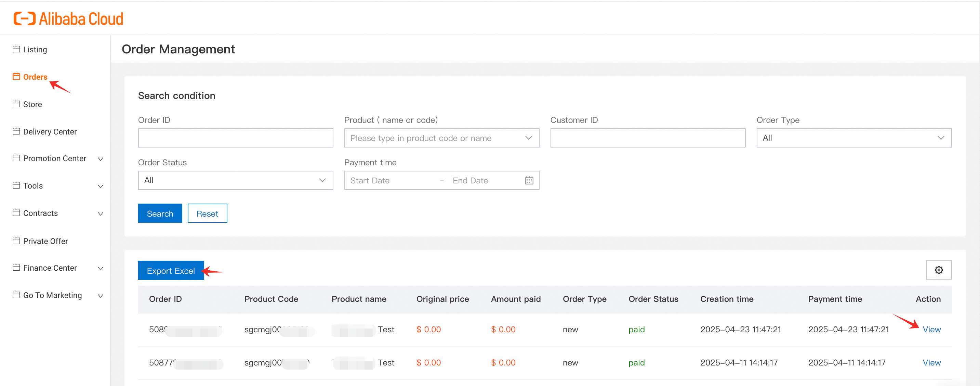Click the Payment time column header

(835, 299)
